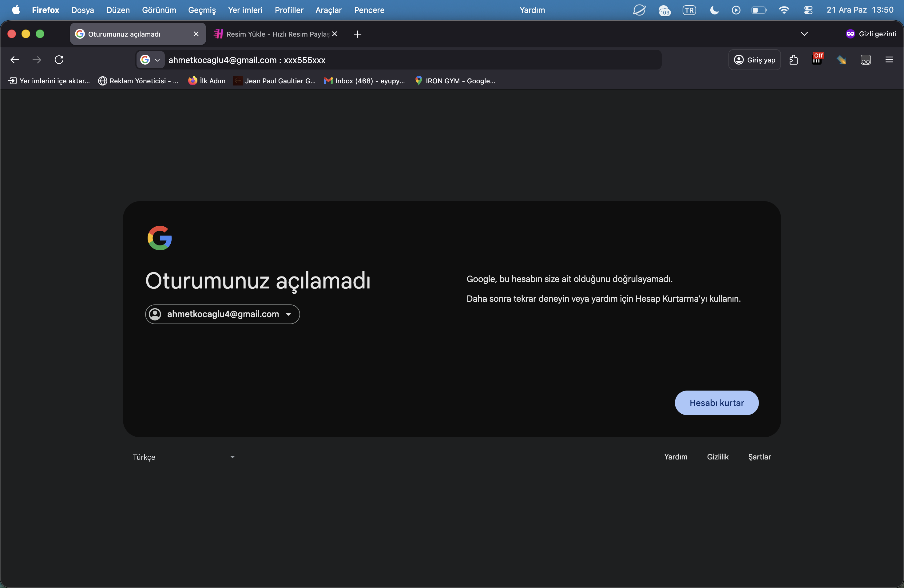Click the 'Hesabı kurtar' button
Viewport: 904px width, 588px height.
coord(717,403)
